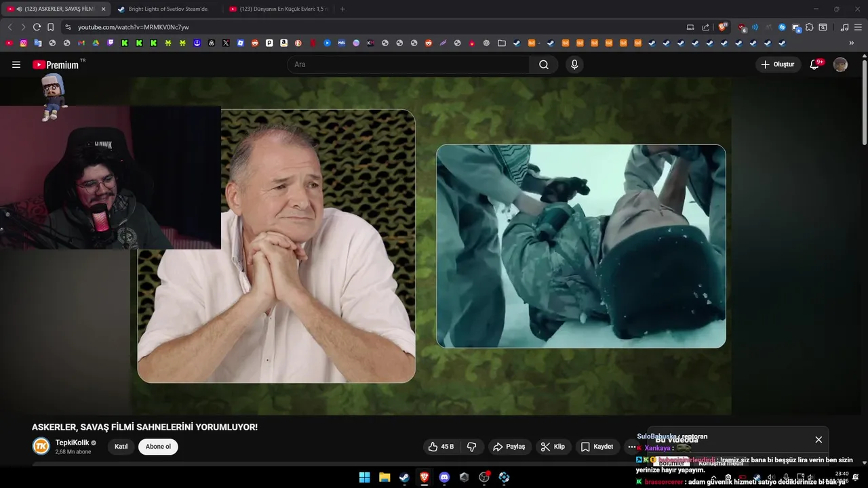This screenshot has width=868, height=488.
Task: Open the YouTube guide hamburger menu
Action: tap(16, 64)
